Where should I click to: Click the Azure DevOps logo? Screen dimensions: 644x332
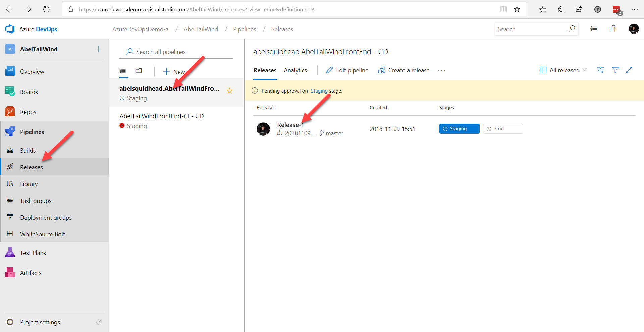point(10,29)
